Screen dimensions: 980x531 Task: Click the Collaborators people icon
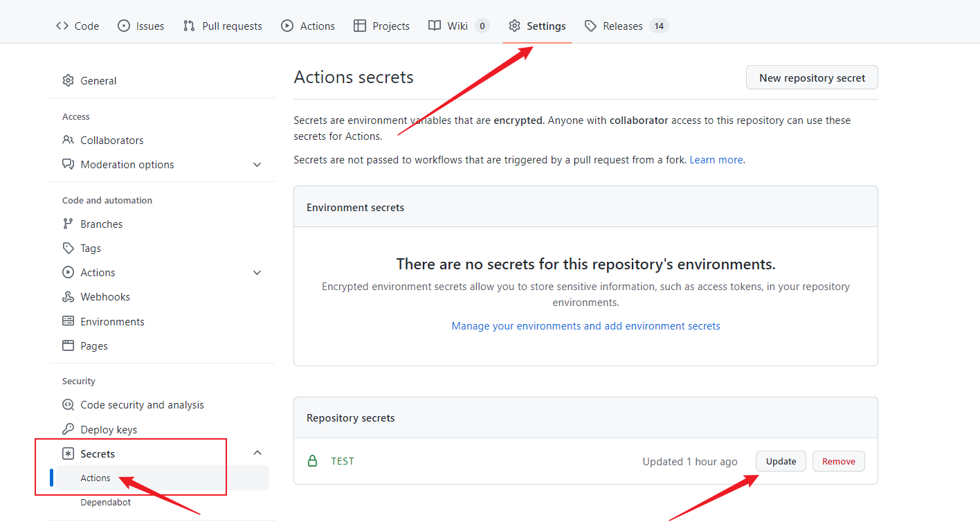click(x=68, y=140)
